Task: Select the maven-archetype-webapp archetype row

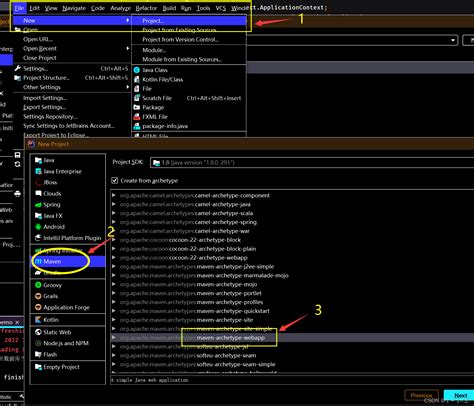Action: tap(292, 338)
